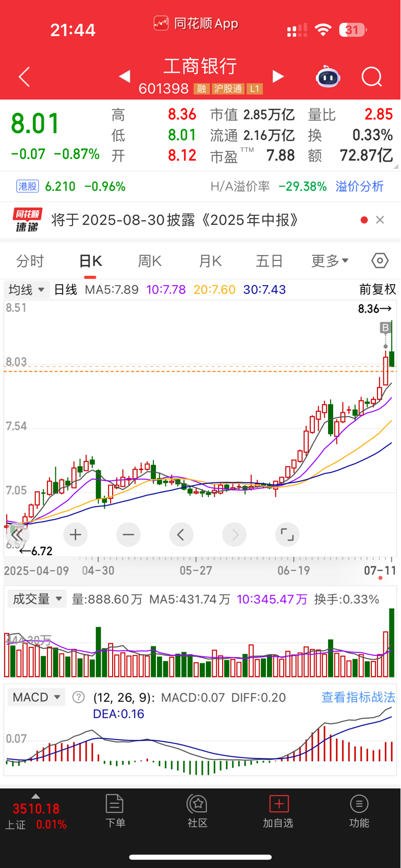Open chart settings hexagon icon
Image resolution: width=401 pixels, height=868 pixels.
[380, 260]
